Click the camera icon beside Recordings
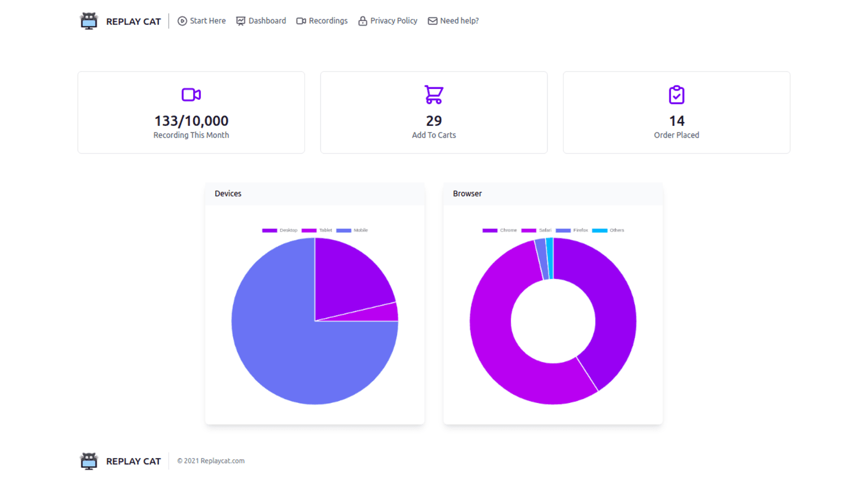 pyautogui.click(x=301, y=21)
